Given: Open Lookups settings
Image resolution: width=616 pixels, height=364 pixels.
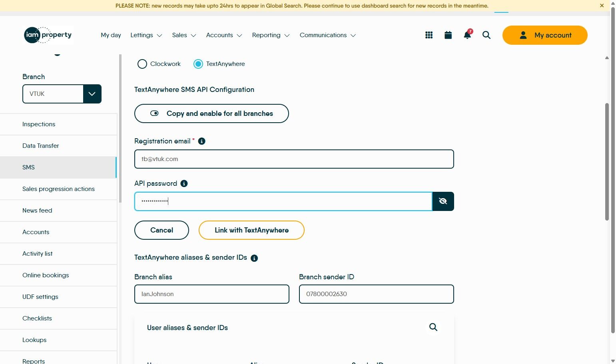Looking at the screenshot, I should click(58, 340).
